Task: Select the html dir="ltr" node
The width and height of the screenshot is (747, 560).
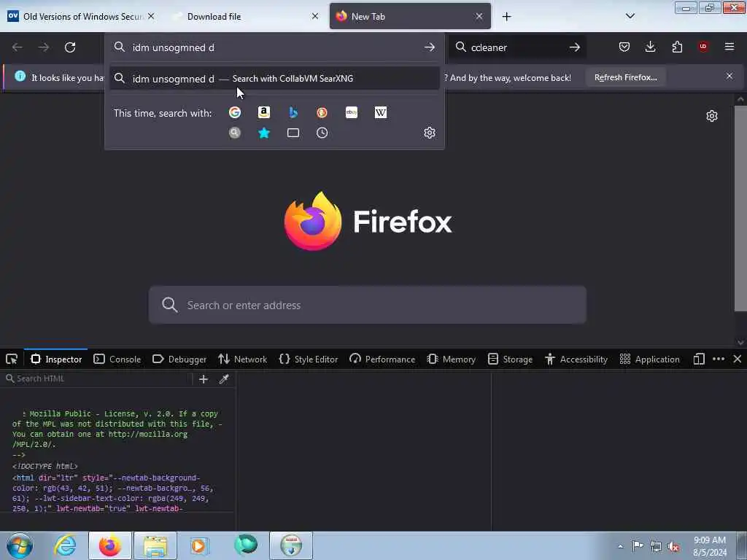Action: click(x=113, y=493)
